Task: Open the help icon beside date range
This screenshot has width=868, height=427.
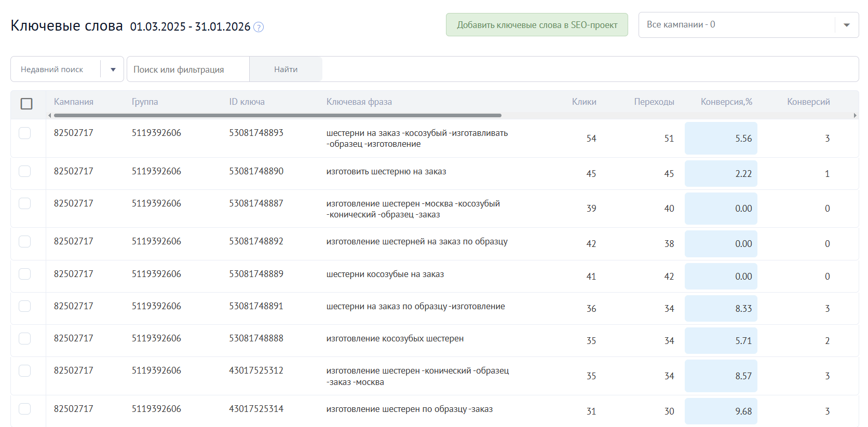Action: (x=259, y=27)
